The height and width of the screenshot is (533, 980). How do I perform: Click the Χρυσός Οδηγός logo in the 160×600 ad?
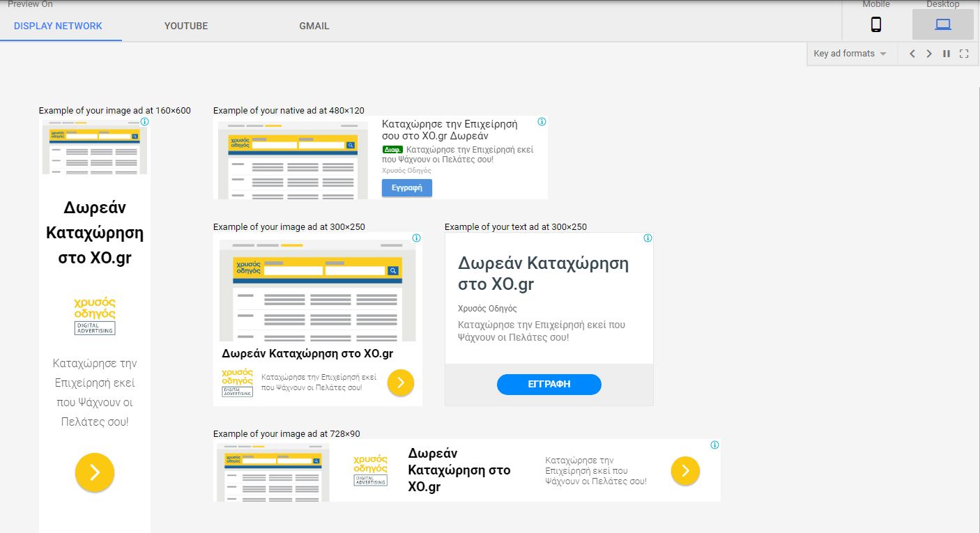(x=95, y=316)
